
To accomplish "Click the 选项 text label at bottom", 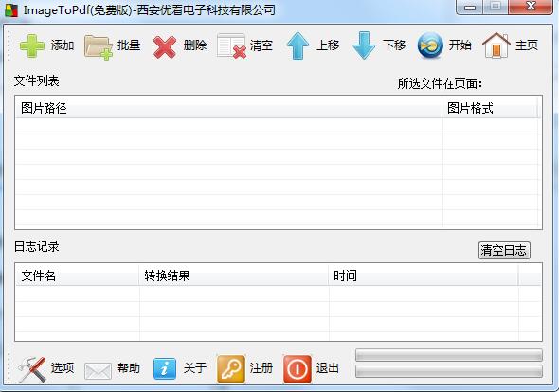I will click(63, 367).
